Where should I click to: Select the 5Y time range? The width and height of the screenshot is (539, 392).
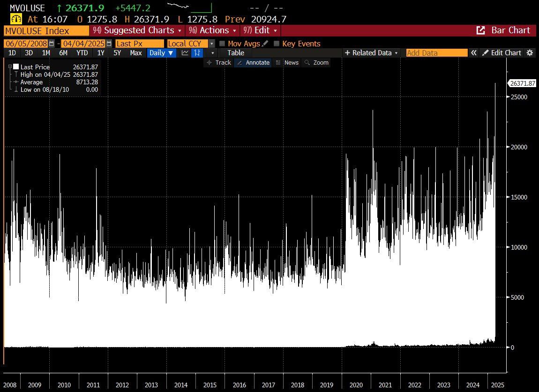coord(117,53)
